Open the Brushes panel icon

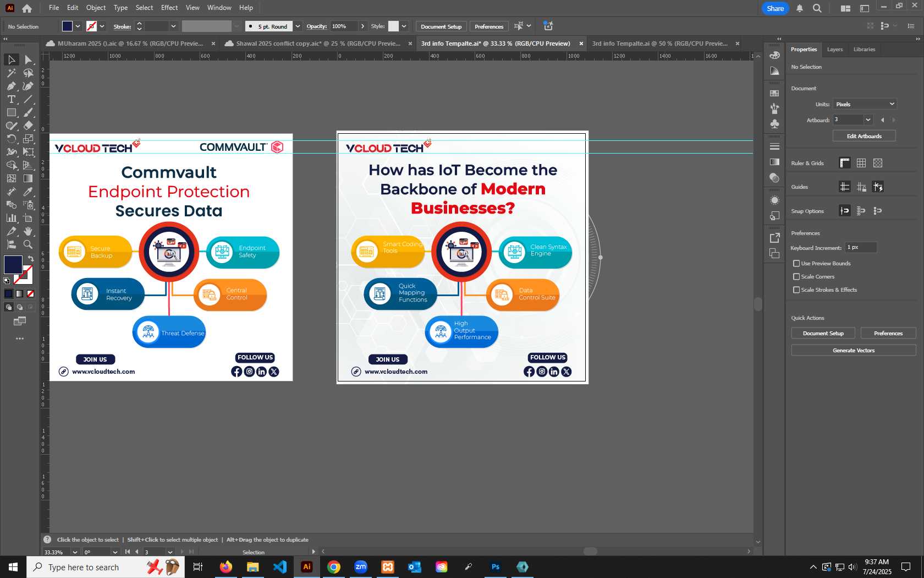click(x=774, y=109)
